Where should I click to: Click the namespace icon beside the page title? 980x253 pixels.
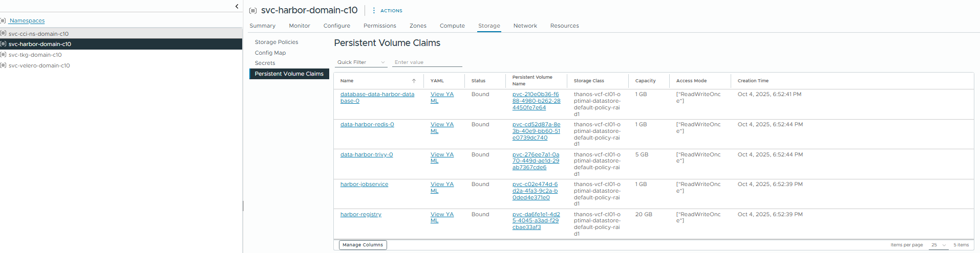[253, 11]
